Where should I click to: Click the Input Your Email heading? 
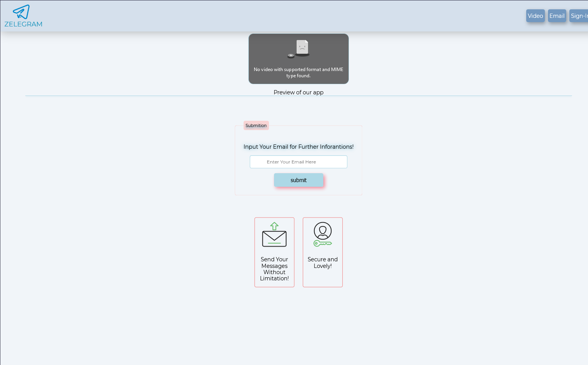[x=298, y=147]
